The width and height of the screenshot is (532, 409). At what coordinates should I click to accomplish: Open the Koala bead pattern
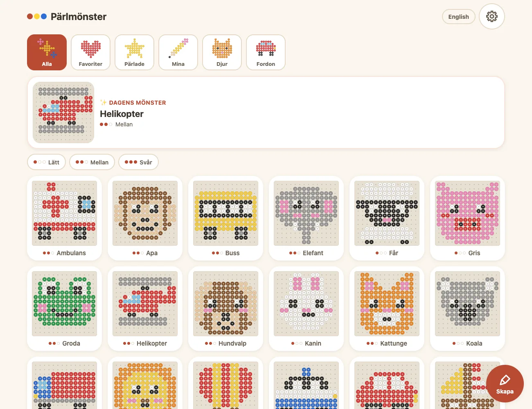click(467, 309)
